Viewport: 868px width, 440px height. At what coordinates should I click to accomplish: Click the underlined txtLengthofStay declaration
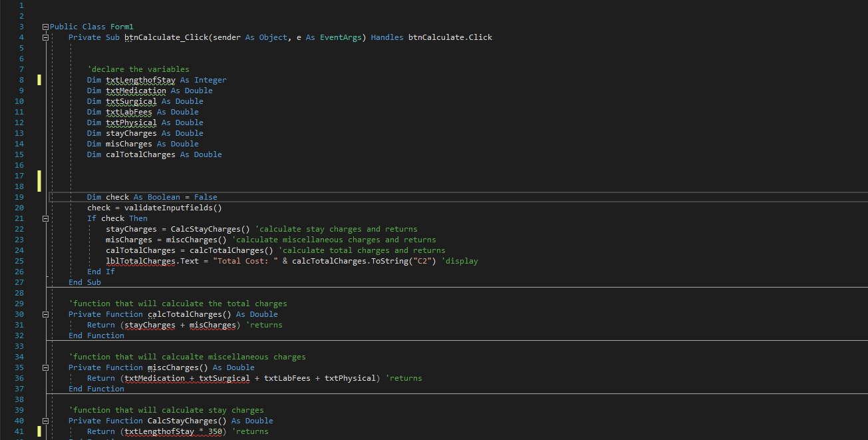[140, 79]
